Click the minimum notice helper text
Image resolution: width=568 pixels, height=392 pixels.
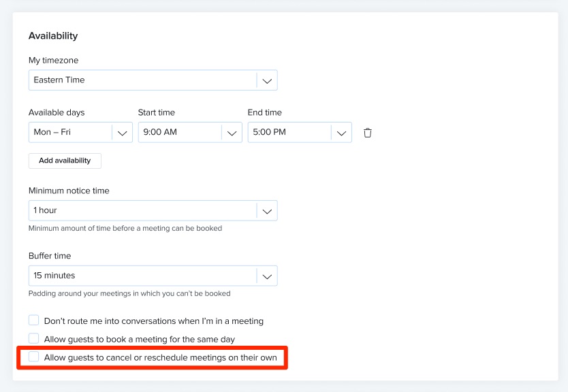pos(125,229)
